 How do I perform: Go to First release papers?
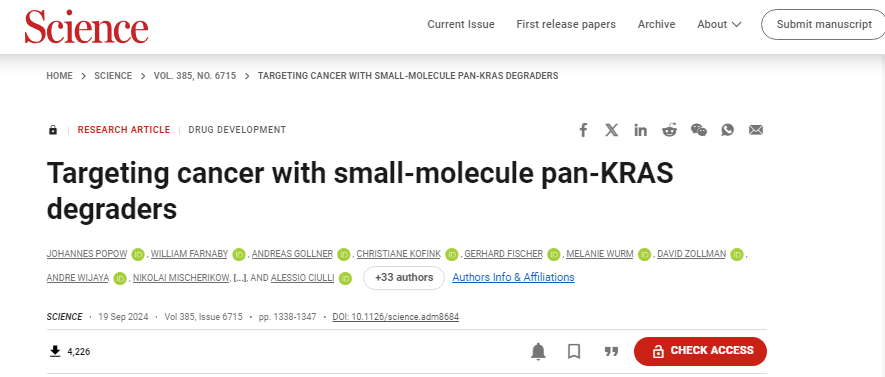[566, 24]
